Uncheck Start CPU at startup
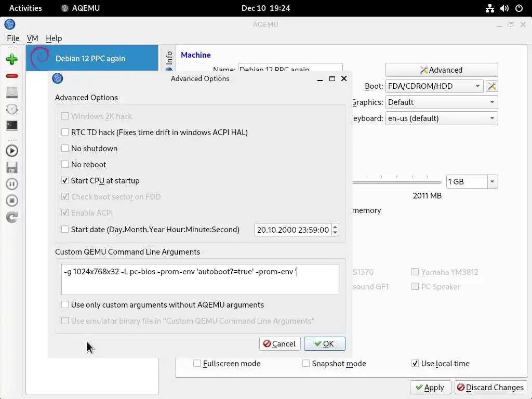The image size is (532, 399). (x=65, y=180)
